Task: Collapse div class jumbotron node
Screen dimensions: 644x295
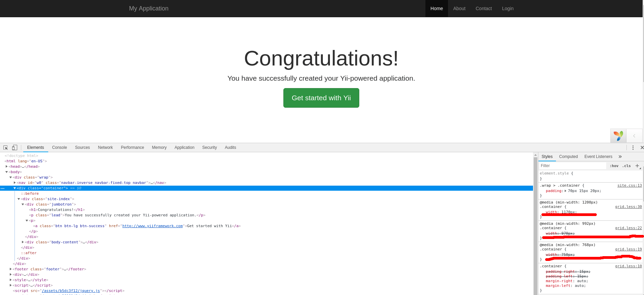Action: pos(23,204)
